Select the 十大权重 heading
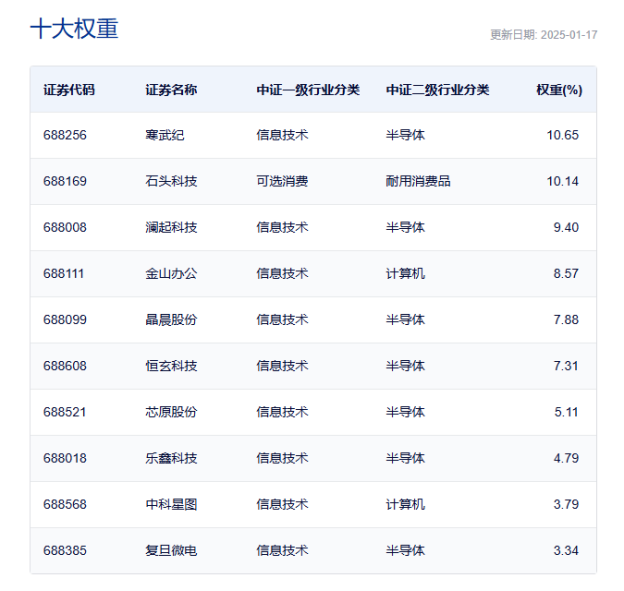 (74, 29)
